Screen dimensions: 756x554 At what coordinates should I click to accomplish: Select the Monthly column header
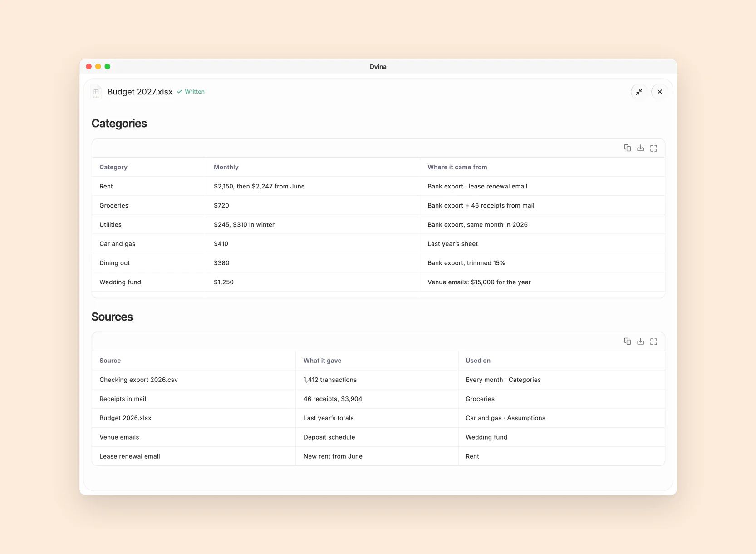(313, 167)
